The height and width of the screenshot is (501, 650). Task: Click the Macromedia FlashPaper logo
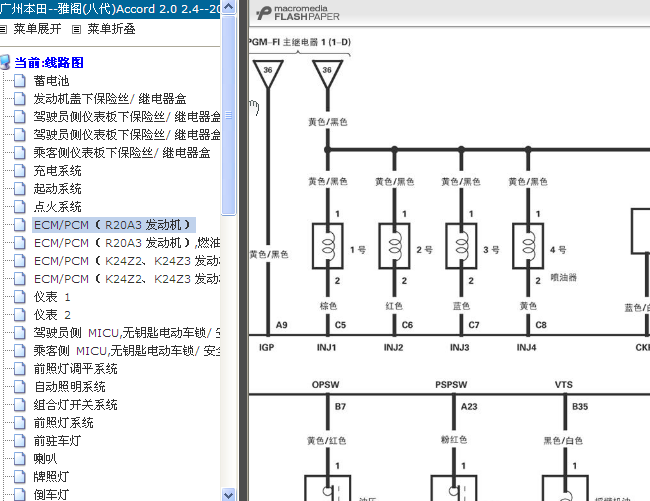[297, 13]
